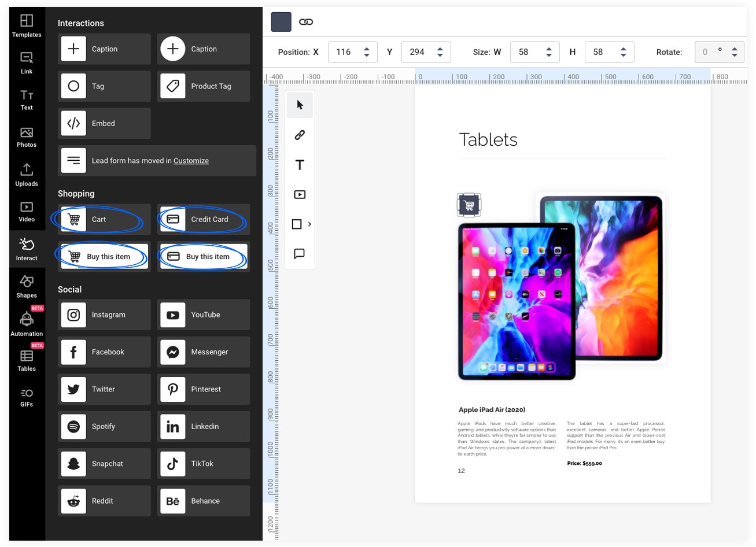Add a Product Tag interaction

[204, 86]
